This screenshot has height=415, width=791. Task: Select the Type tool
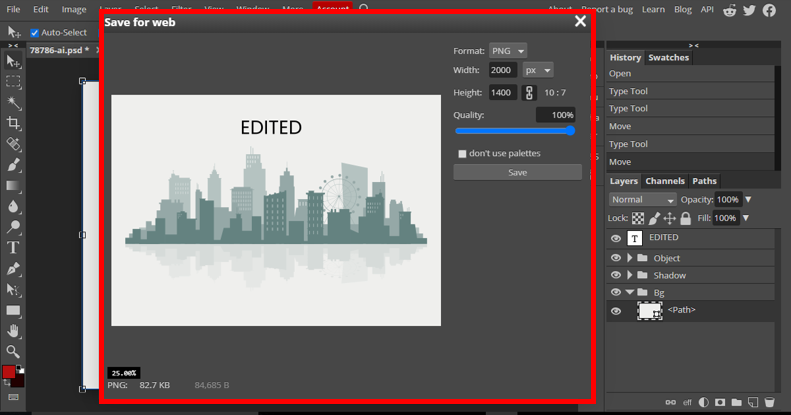pos(13,248)
